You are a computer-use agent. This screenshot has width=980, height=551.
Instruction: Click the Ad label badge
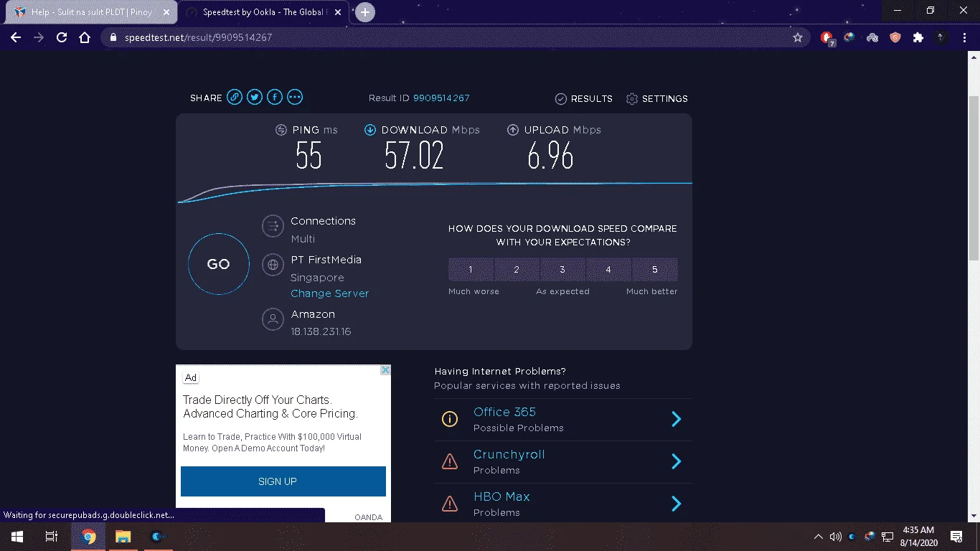(x=191, y=378)
